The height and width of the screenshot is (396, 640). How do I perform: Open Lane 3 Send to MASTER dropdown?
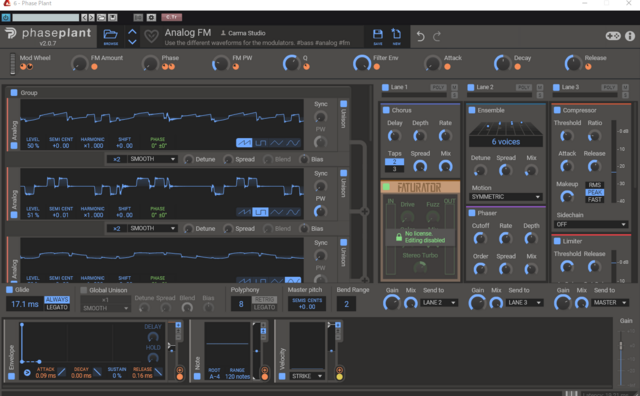point(610,303)
